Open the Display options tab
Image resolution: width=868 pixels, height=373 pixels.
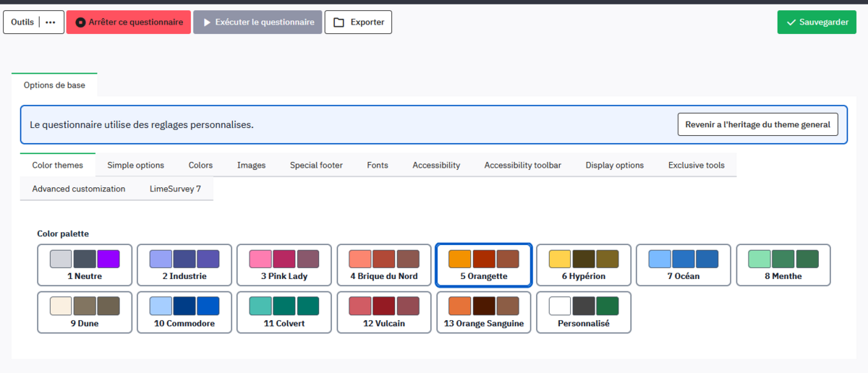click(x=615, y=165)
